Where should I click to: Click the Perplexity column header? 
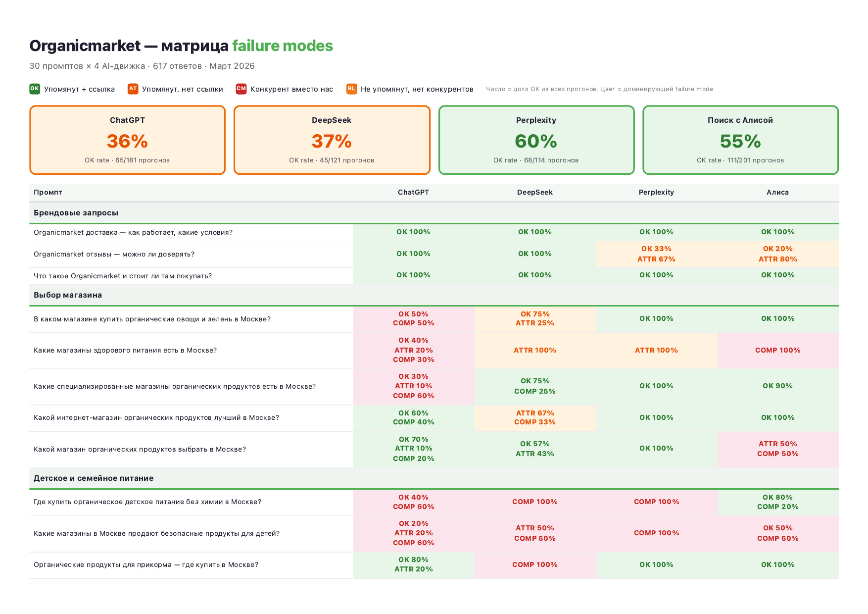click(656, 192)
